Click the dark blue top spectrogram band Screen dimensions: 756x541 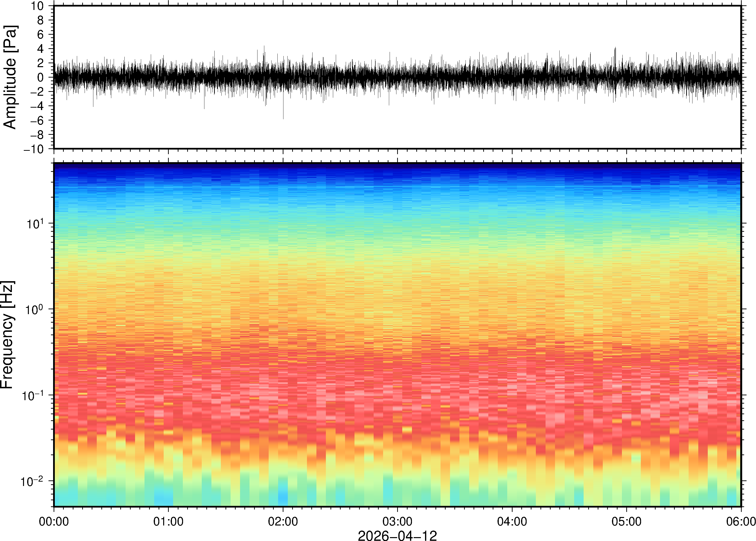pyautogui.click(x=397, y=167)
